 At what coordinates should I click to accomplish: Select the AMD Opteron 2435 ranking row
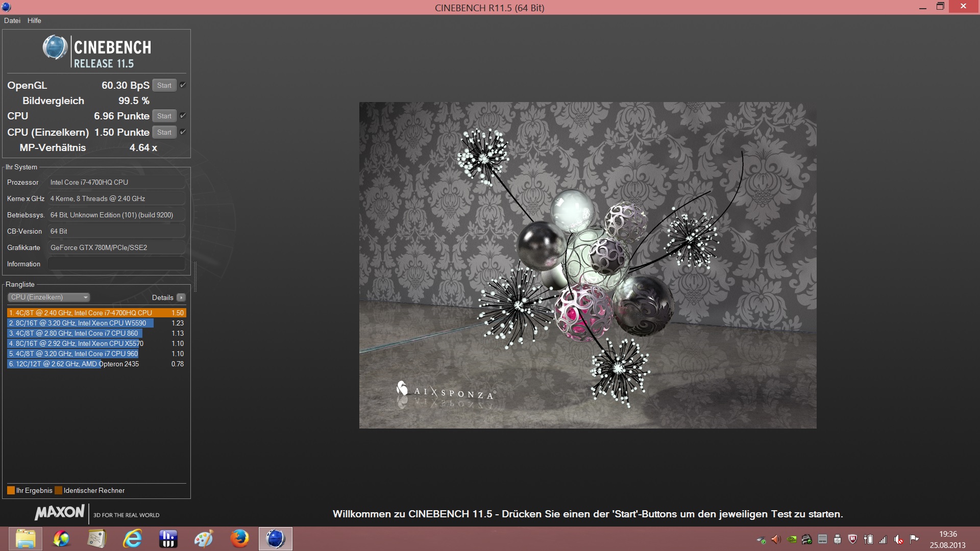click(x=96, y=364)
